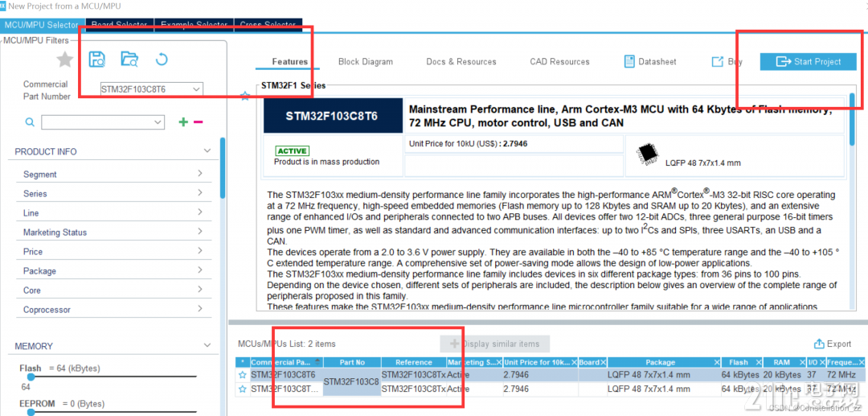Switch to the Board Selector tab
Image resolution: width=868 pixels, height=416 pixels.
pos(118,25)
